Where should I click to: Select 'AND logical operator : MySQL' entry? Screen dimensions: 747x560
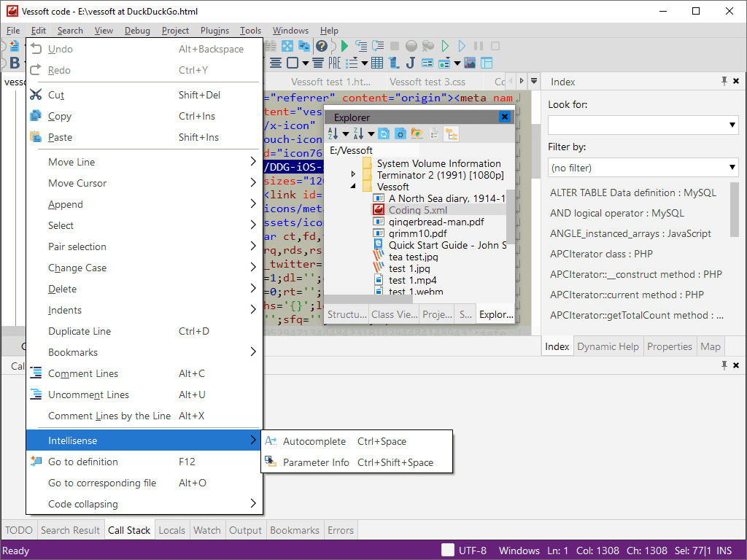pyautogui.click(x=617, y=214)
